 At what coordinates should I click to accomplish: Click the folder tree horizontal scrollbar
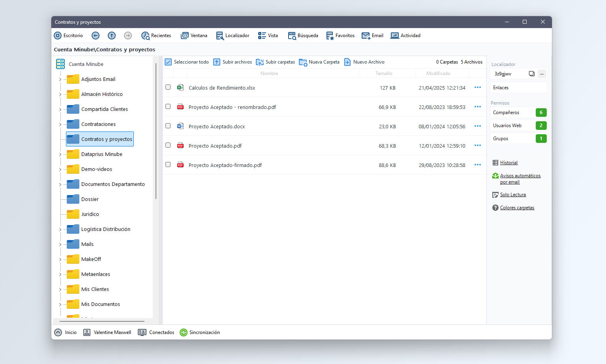tap(102, 321)
